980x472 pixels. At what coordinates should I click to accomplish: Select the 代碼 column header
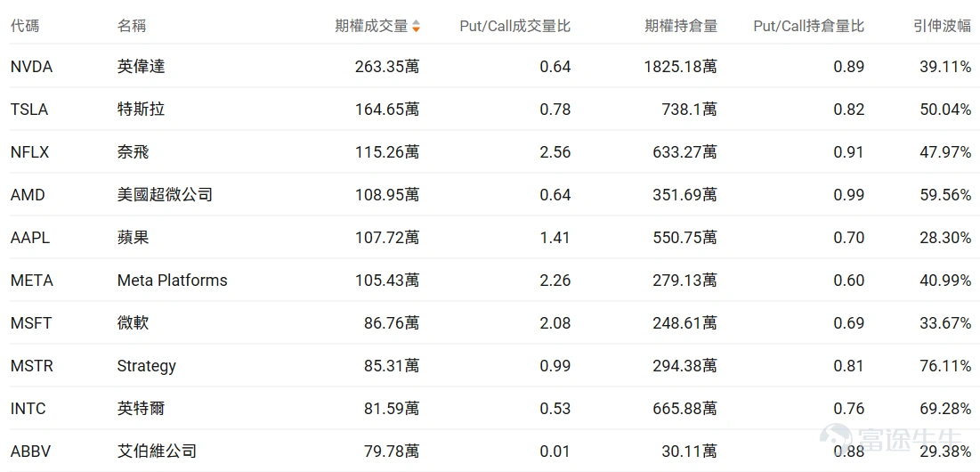coord(25,26)
